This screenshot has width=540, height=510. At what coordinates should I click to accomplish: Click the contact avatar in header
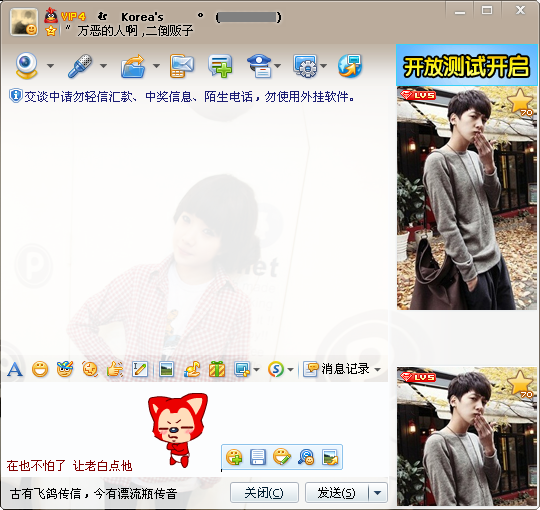tap(24, 22)
